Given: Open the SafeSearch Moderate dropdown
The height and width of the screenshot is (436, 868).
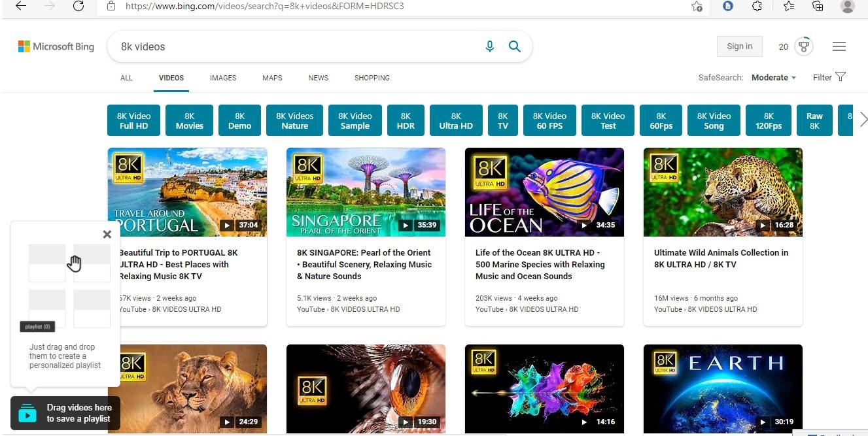Looking at the screenshot, I should click(773, 77).
